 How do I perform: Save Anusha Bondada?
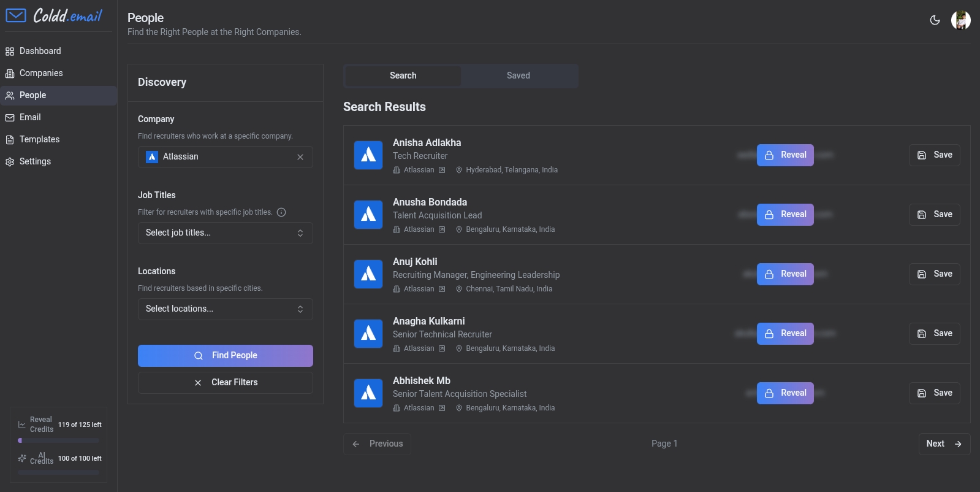[x=935, y=215]
